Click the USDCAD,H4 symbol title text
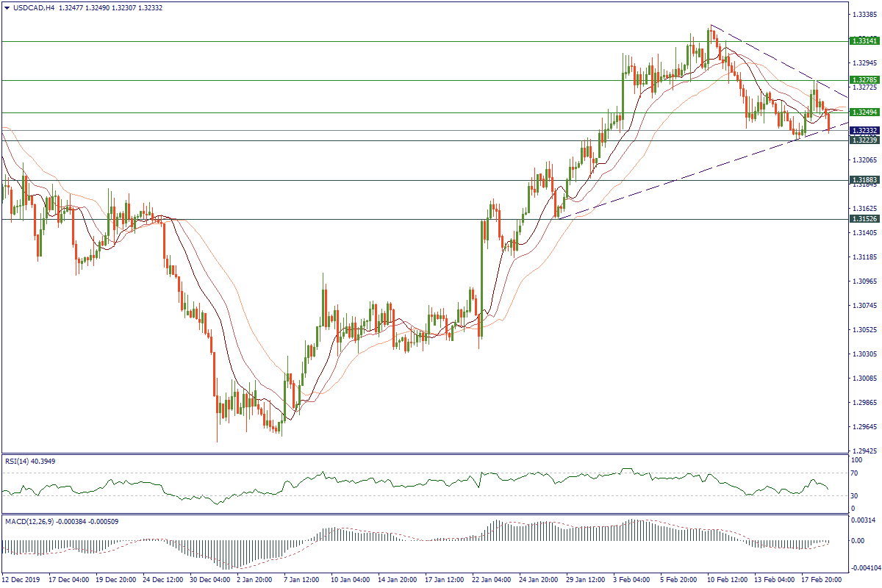Screen dimensions: 882x588 34,7
